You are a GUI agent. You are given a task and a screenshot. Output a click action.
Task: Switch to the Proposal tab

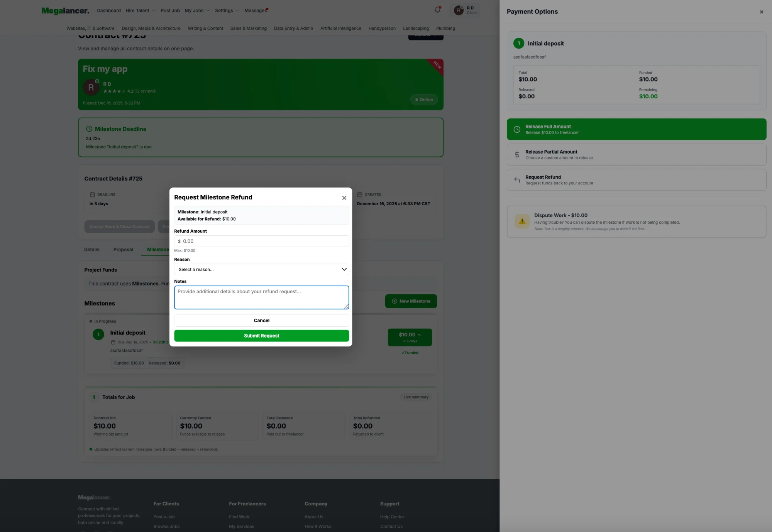click(123, 250)
